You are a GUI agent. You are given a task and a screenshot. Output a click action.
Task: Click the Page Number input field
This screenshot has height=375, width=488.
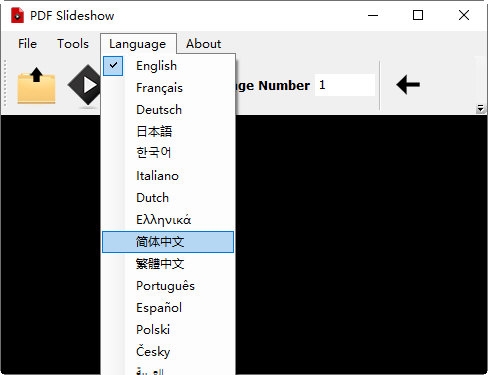click(345, 85)
